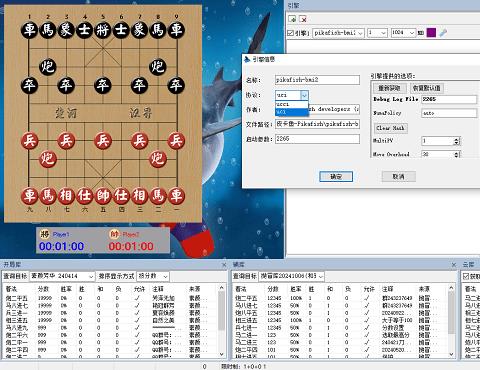This screenshot has height=370, width=480.
Task: Select ucci in the protocol list
Action: tap(292, 104)
